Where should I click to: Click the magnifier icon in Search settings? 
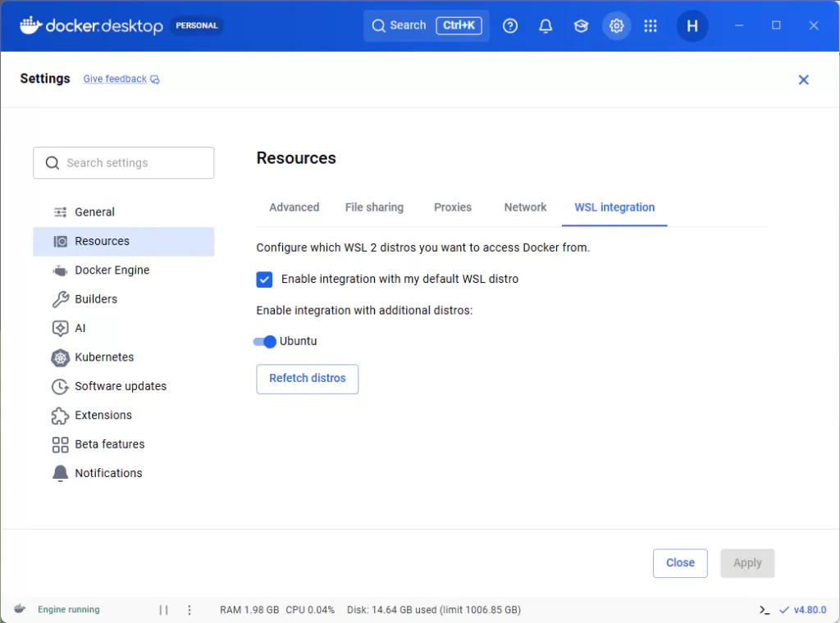52,162
